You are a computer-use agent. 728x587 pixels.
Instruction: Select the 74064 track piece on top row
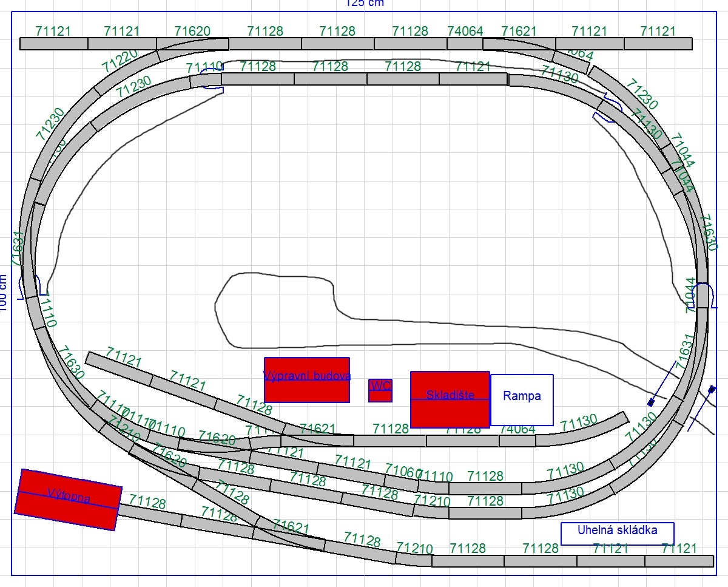coord(465,44)
